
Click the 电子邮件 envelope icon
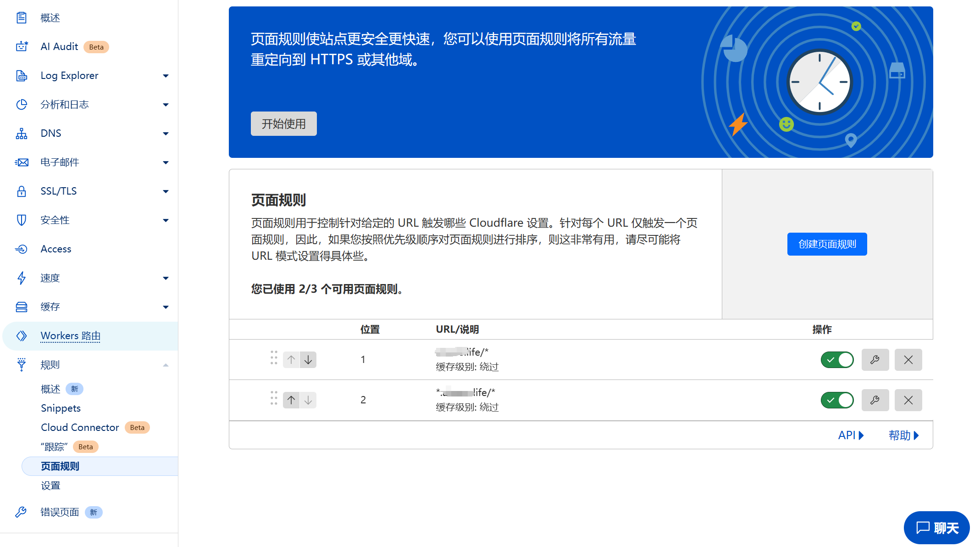click(22, 162)
